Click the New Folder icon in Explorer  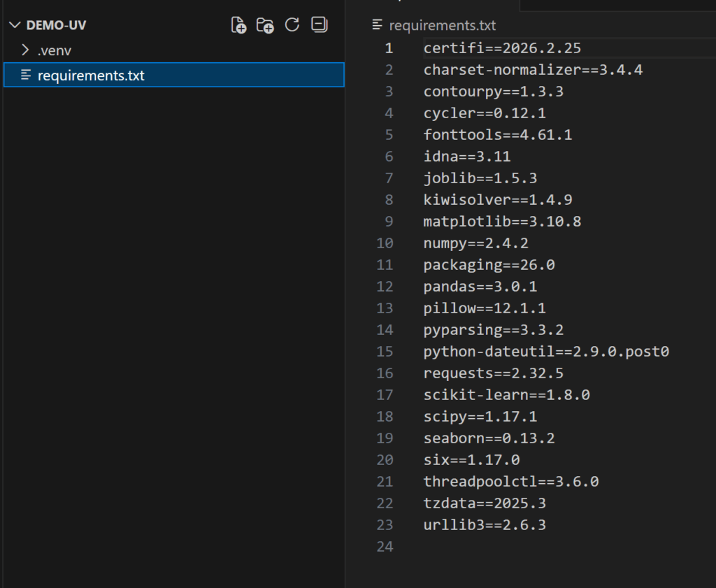265,25
